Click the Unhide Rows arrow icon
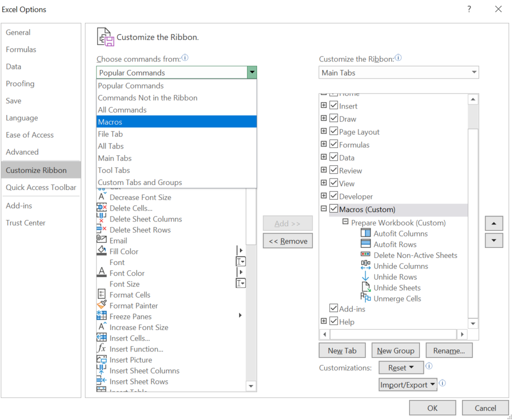The image size is (512, 420). (x=365, y=276)
